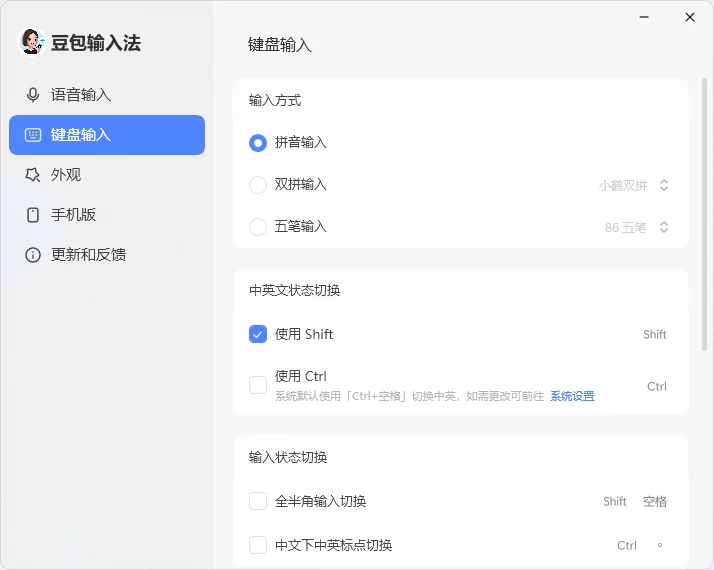Select the 五笔输入 radio button

(x=258, y=227)
